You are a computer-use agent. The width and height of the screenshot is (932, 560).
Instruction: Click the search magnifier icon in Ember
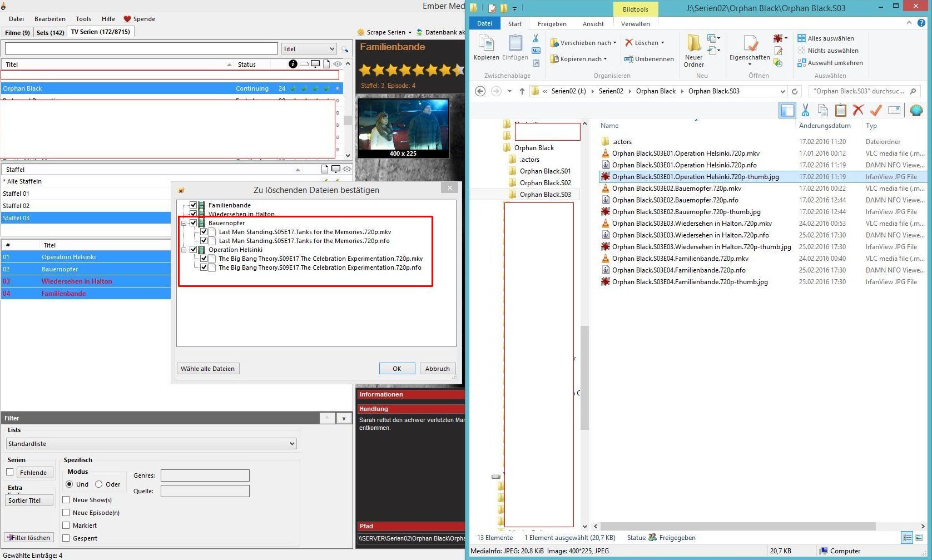click(x=345, y=49)
